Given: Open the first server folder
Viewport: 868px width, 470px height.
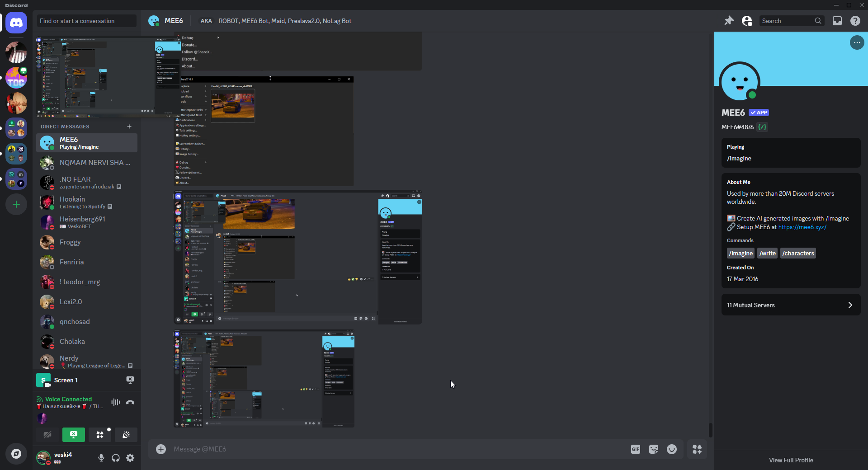Looking at the screenshot, I should tap(16, 128).
